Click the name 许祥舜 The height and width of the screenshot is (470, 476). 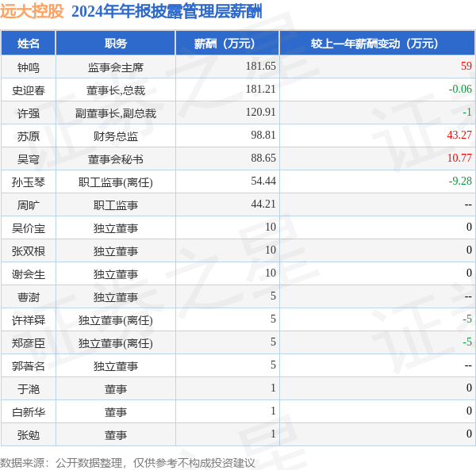click(29, 321)
